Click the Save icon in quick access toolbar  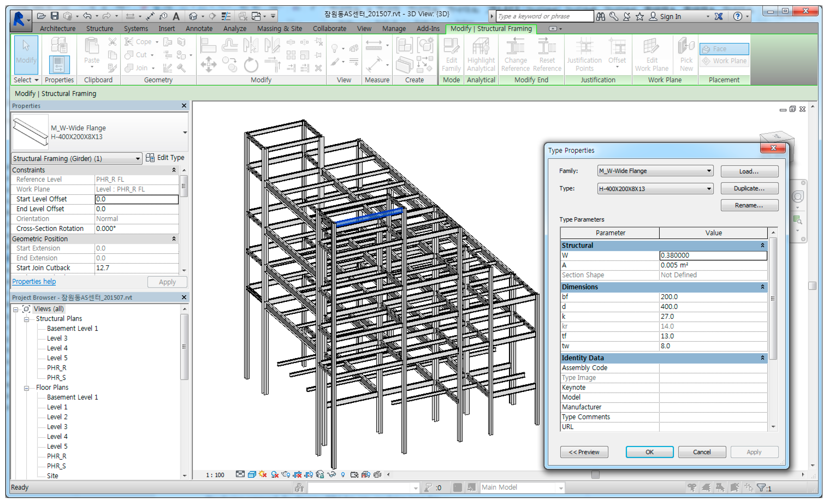point(54,15)
